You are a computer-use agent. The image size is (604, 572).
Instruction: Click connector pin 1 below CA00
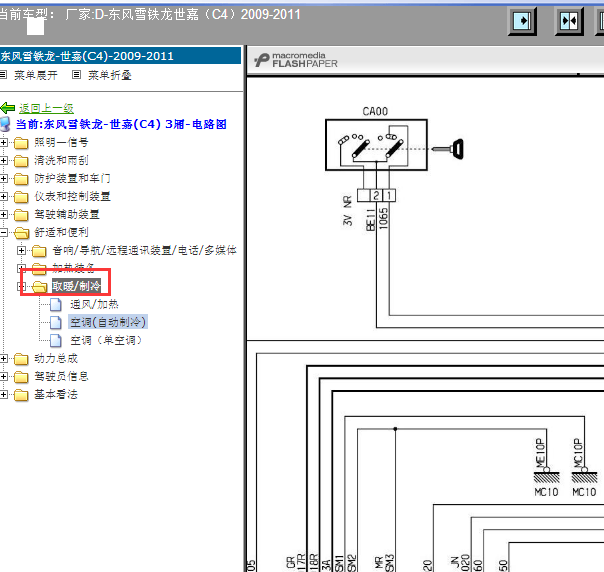pos(389,195)
